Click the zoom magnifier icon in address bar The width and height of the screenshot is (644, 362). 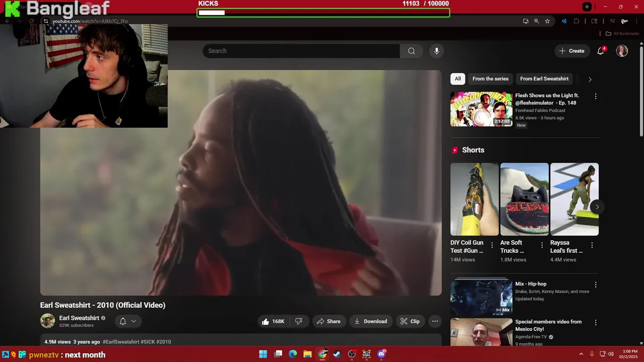(x=536, y=21)
